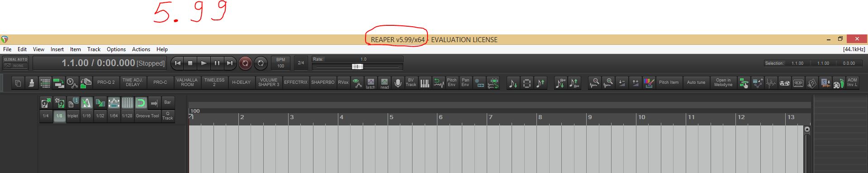Open the Actions menu
This screenshot has height=173, width=868.
[141, 49]
